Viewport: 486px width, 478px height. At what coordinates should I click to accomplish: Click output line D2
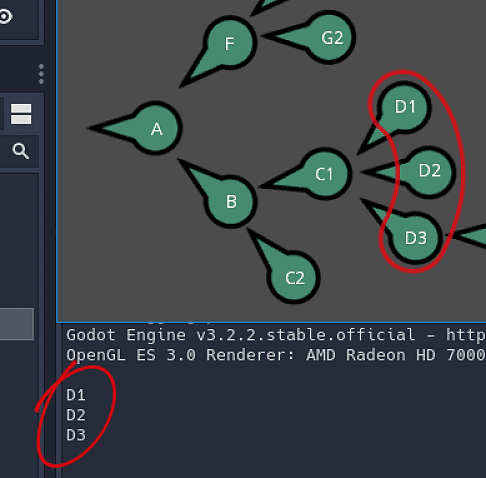(76, 415)
